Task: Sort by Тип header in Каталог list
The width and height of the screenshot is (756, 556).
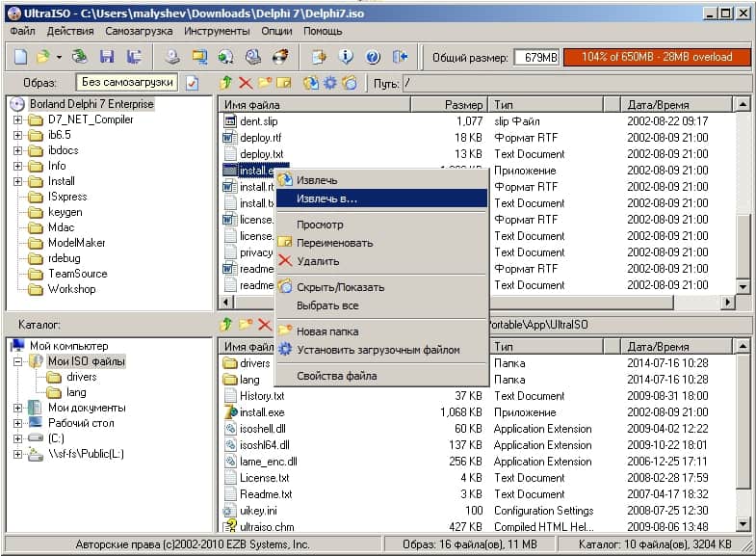Action: [546, 346]
